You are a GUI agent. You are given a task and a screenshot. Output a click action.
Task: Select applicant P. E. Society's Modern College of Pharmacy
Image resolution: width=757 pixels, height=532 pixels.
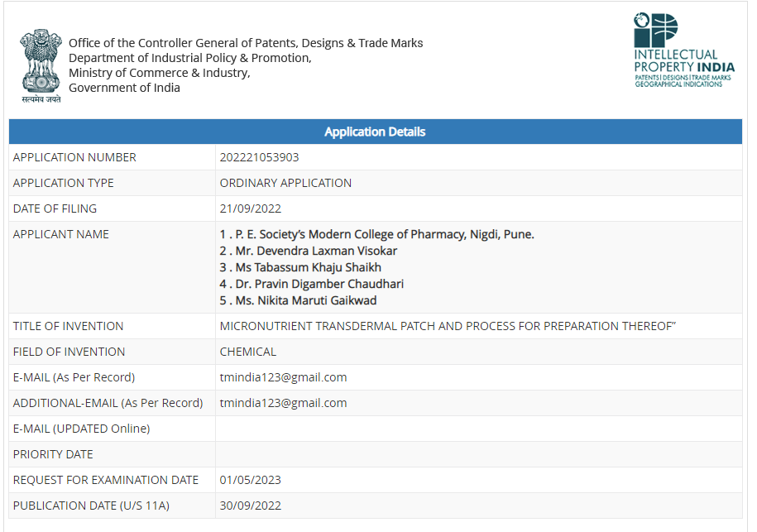(x=377, y=234)
